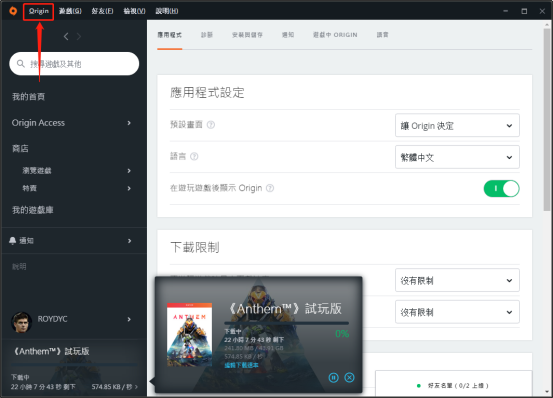553x398 pixels.
Task: Expand the 通知 chevron
Action: coord(129,241)
